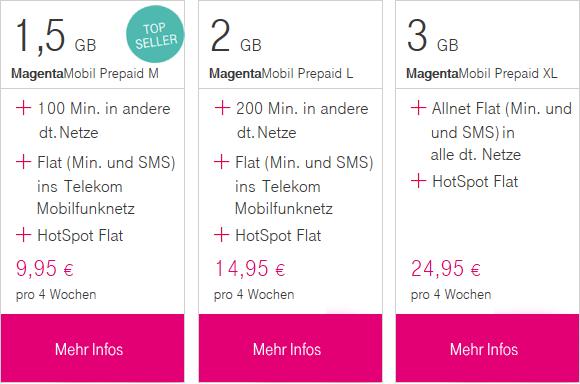Click plus icon next to HotSpot Flat in Prepaid L
580x384 pixels.
pos(222,235)
